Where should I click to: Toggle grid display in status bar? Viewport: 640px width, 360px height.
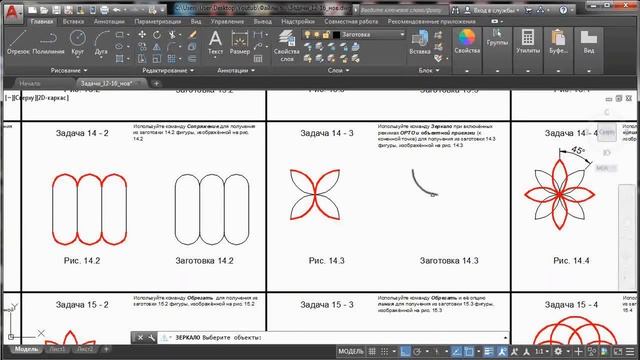pyautogui.click(x=372, y=351)
